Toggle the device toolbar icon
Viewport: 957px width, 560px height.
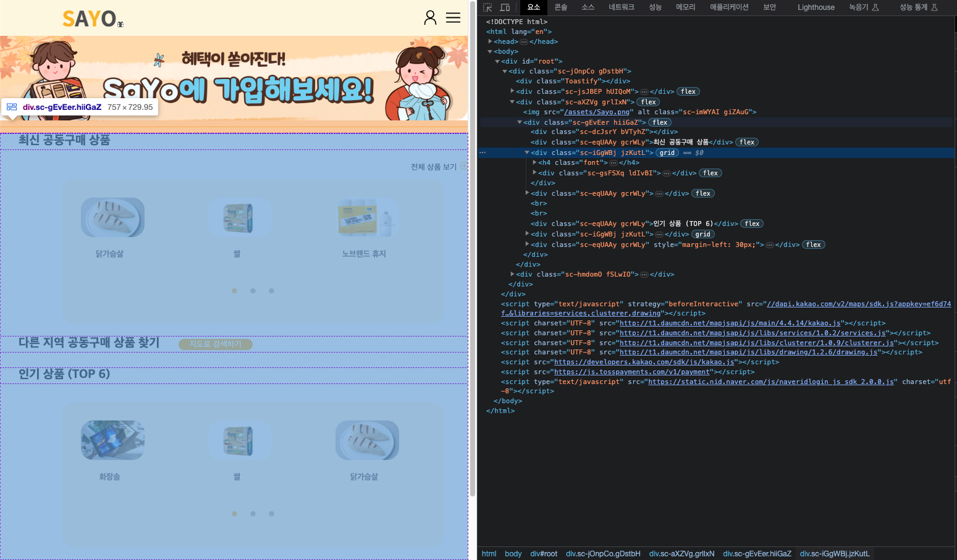tap(505, 7)
